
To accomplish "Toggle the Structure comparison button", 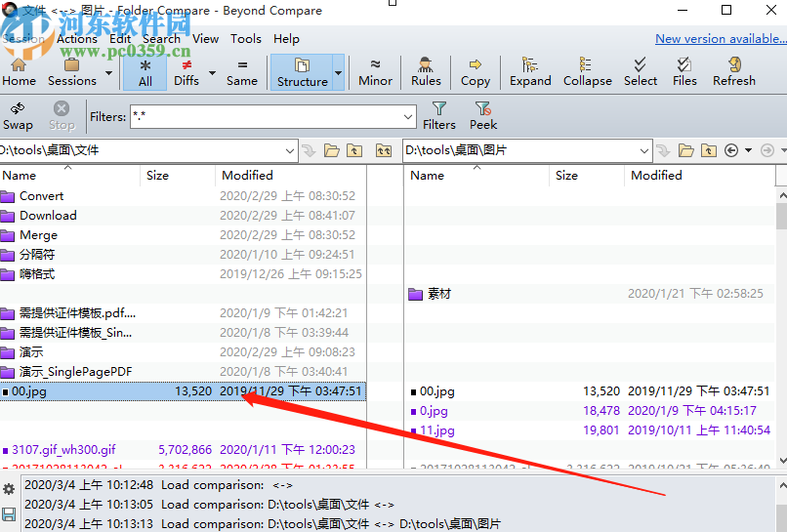I will [x=302, y=72].
